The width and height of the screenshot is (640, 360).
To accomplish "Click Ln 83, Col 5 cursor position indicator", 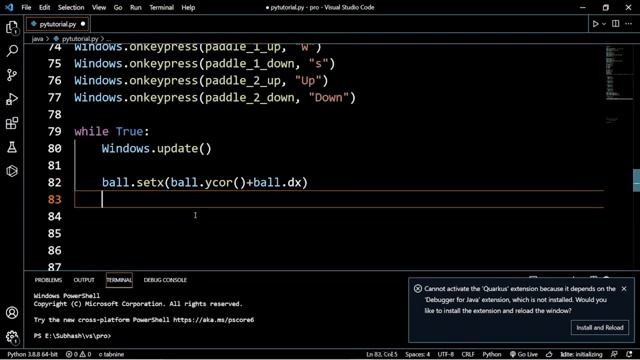I will (x=382, y=354).
